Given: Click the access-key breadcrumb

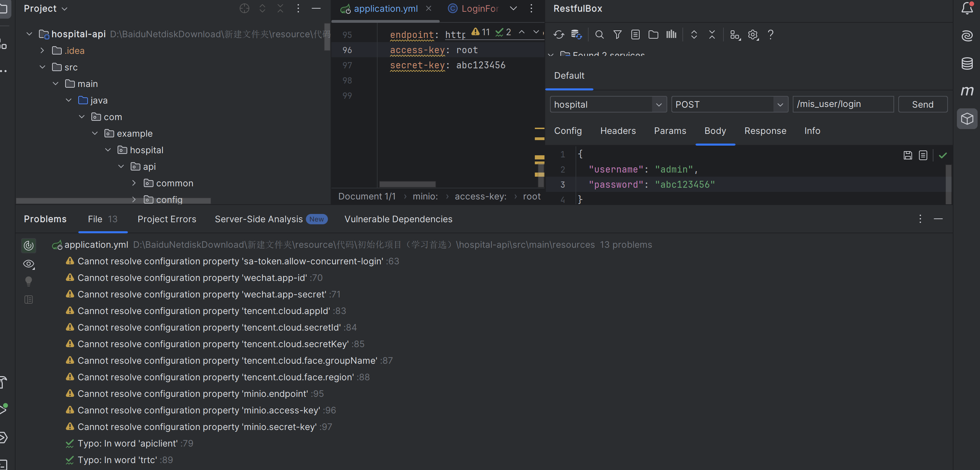Looking at the screenshot, I should click(480, 196).
